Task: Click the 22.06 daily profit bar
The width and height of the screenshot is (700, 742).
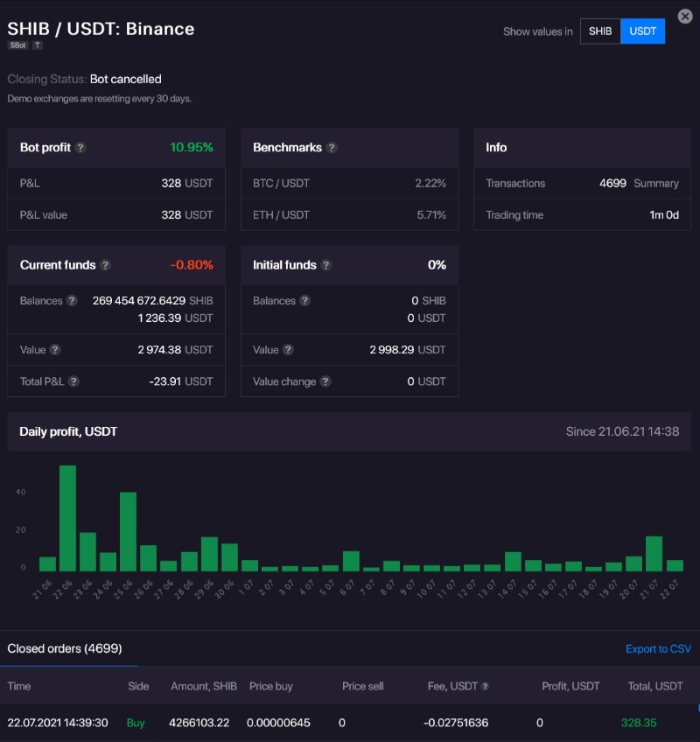Action: click(x=67, y=518)
